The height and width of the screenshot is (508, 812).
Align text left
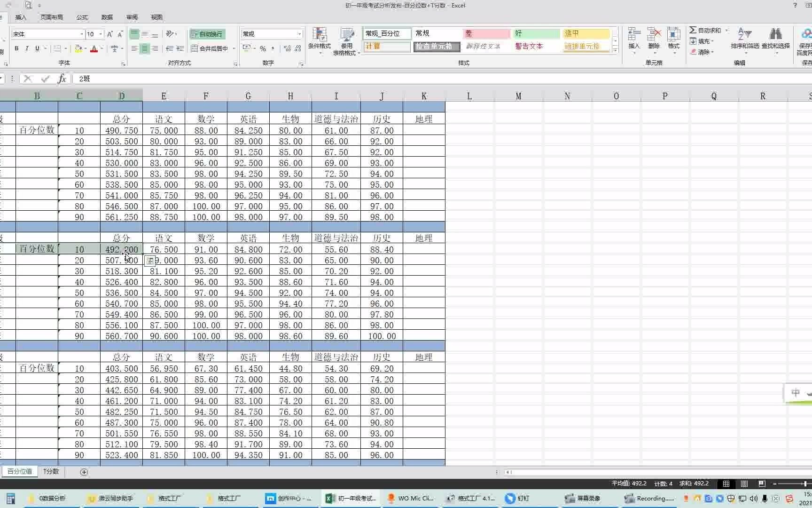click(134, 48)
